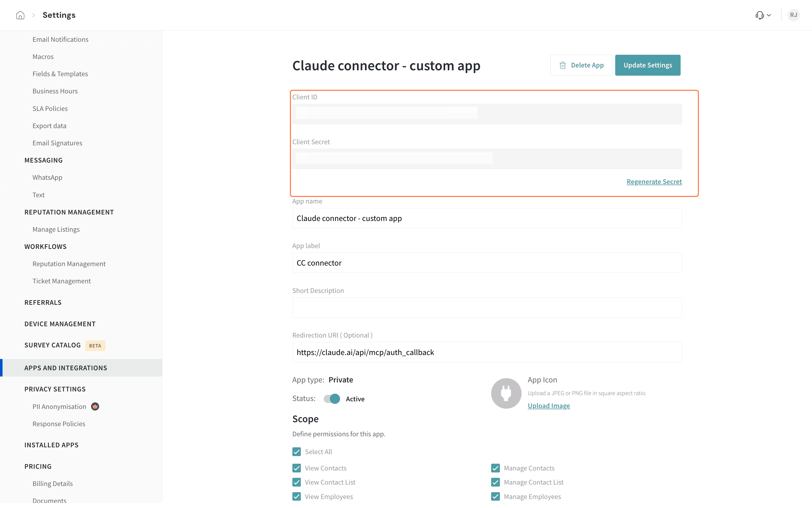Screen dimensions: 812x508
Task: Open the Device Management section
Action: (x=60, y=324)
